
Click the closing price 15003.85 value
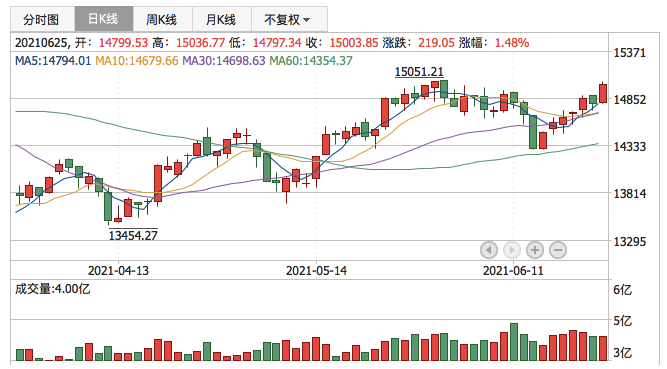point(354,43)
